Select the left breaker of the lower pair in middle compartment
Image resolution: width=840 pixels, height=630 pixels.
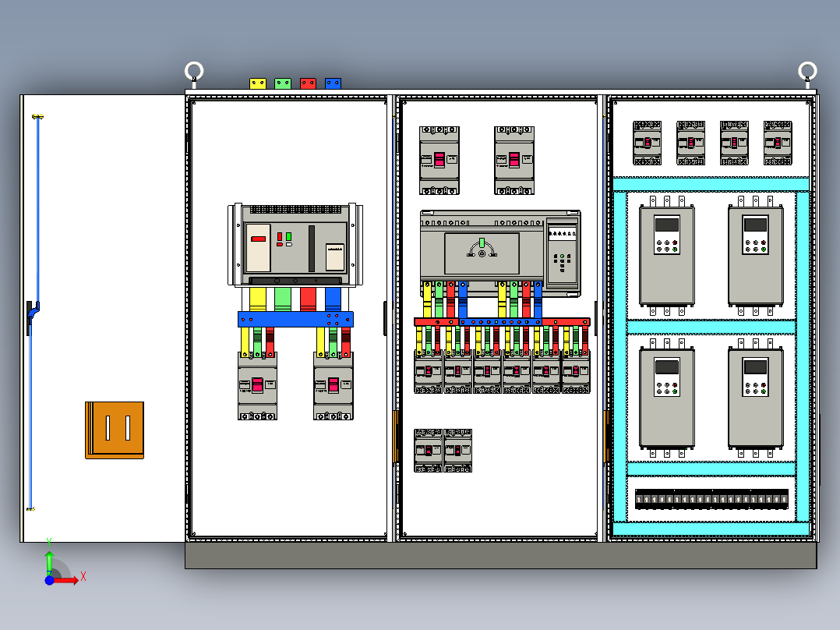(429, 451)
